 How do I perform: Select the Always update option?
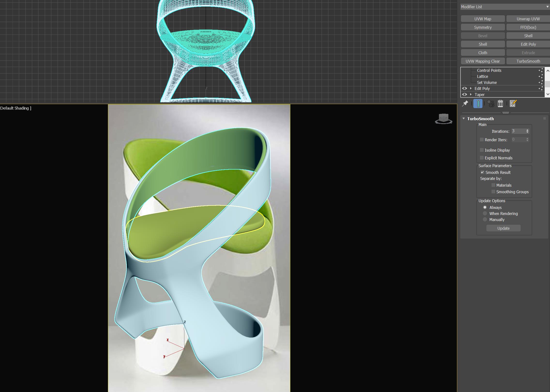pyautogui.click(x=485, y=207)
